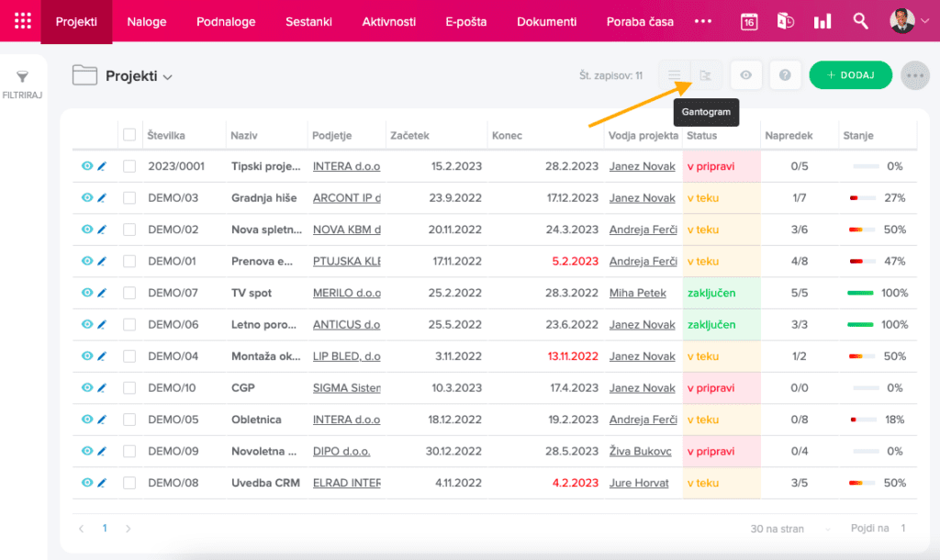Screen dimensions: 940x560
Task: Open the 30 na stran page-size dropdown
Action: tap(791, 529)
